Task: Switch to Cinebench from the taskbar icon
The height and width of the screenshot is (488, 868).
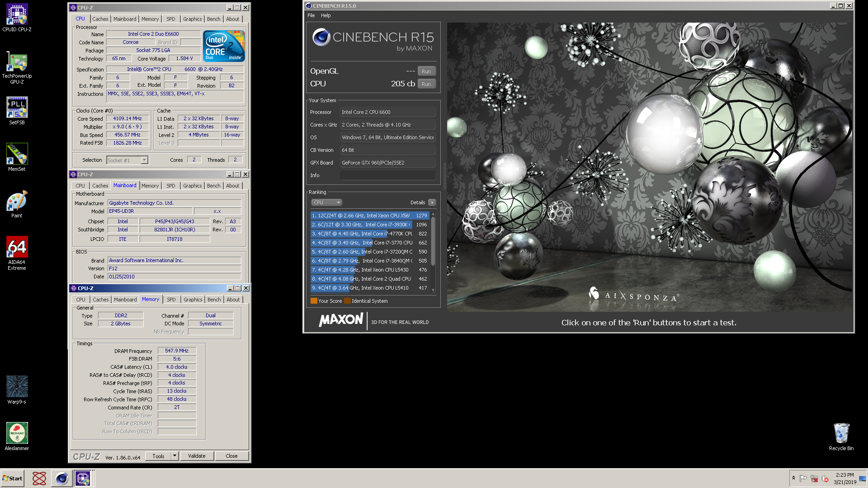Action: [x=61, y=479]
